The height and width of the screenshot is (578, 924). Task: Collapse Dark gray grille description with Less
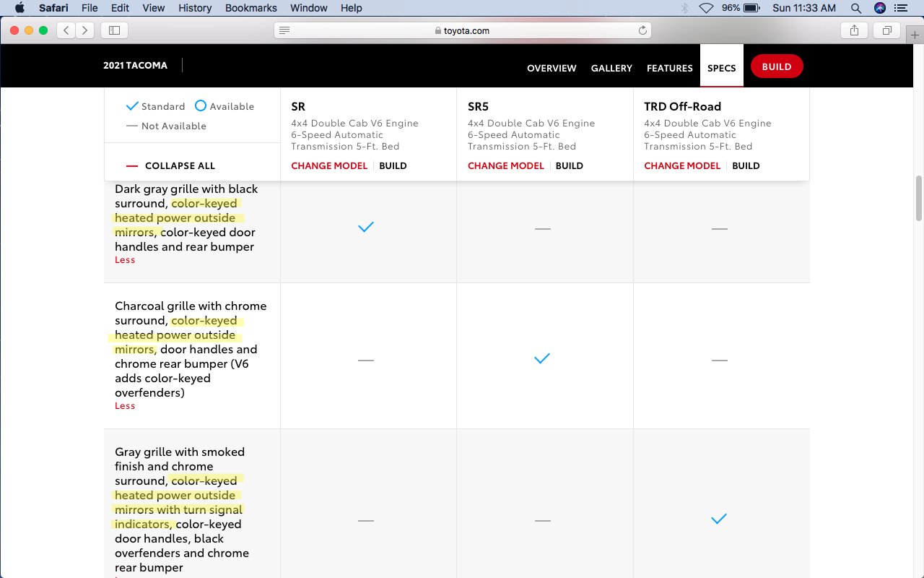pyautogui.click(x=125, y=260)
